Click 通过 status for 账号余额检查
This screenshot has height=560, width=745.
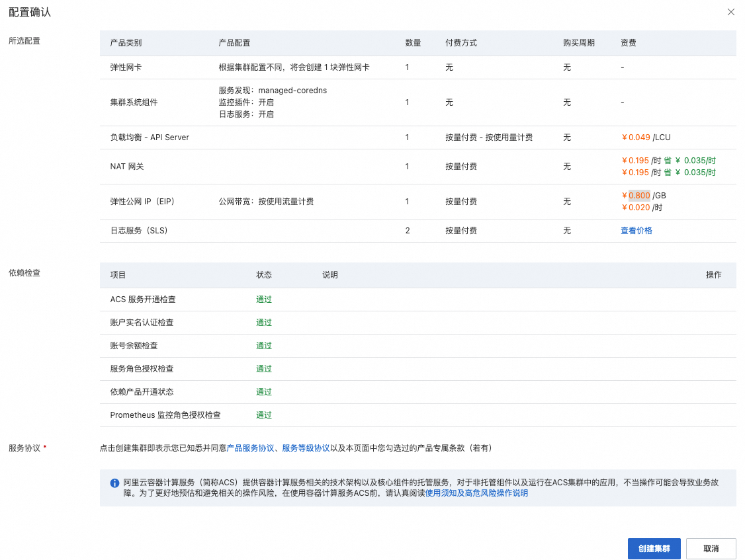264,345
